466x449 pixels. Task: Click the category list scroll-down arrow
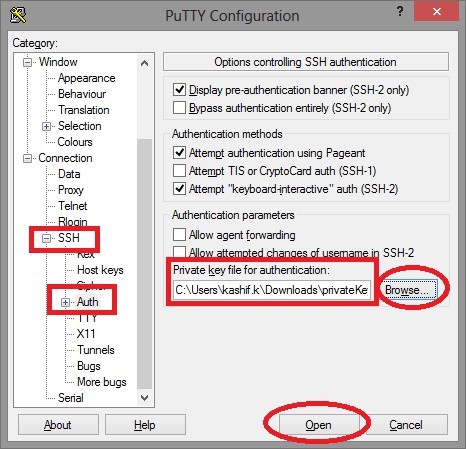pyautogui.click(x=144, y=397)
